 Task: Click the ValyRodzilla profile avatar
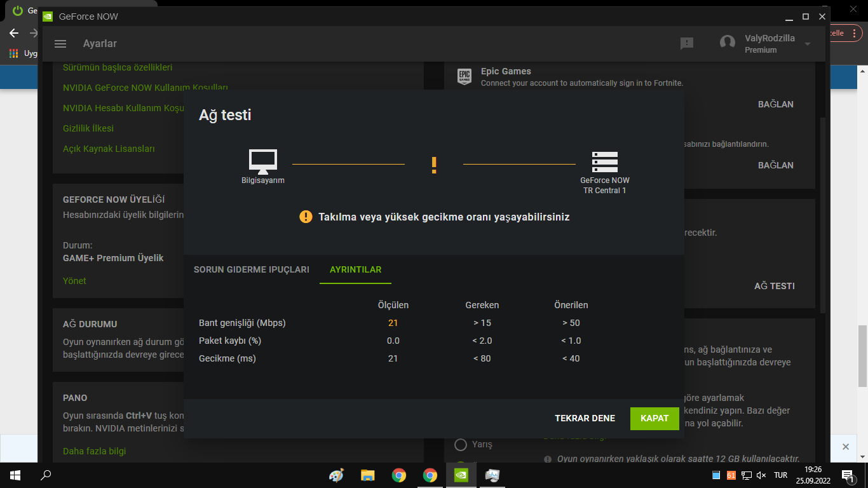pyautogui.click(x=728, y=43)
